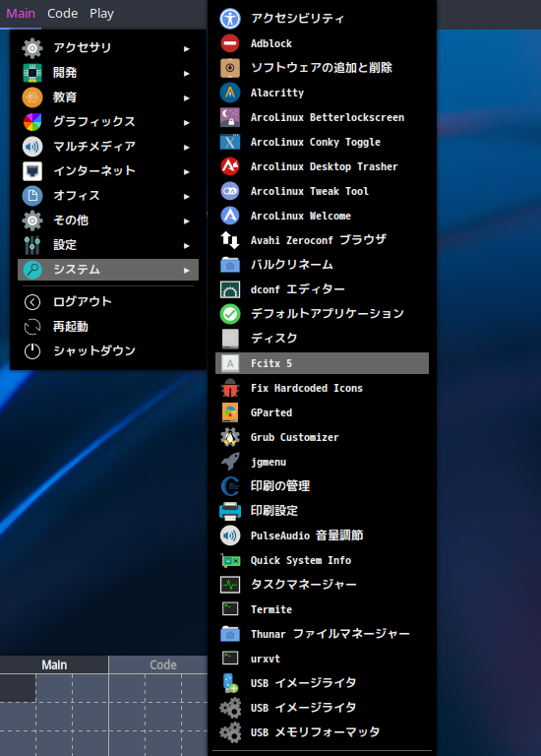Open PulseAudio 音量調節 speaker icon

(230, 535)
